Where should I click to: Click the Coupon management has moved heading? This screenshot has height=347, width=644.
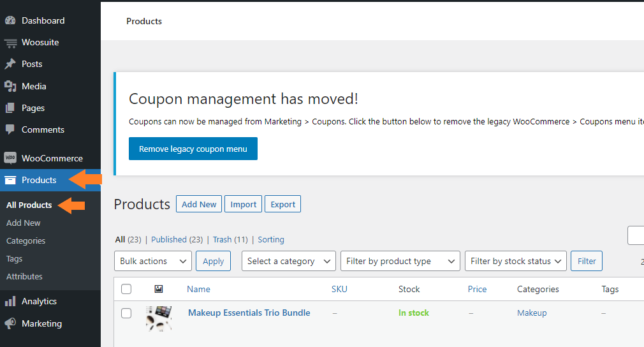(243, 99)
